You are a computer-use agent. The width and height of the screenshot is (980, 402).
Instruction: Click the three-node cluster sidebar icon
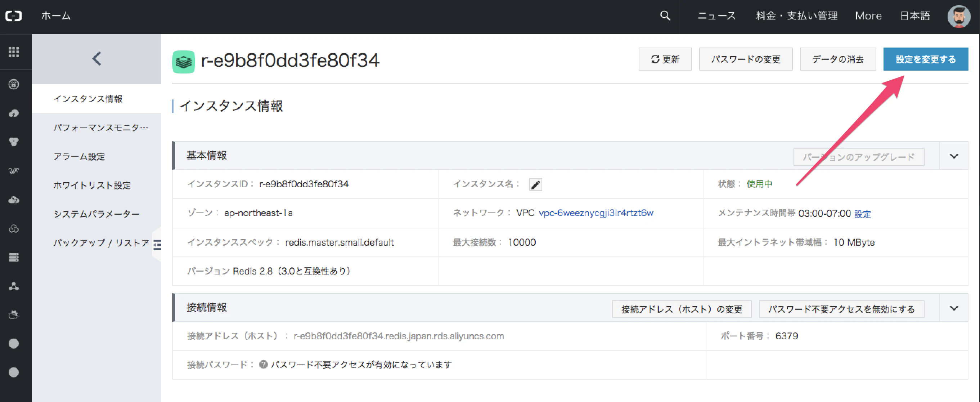click(14, 286)
